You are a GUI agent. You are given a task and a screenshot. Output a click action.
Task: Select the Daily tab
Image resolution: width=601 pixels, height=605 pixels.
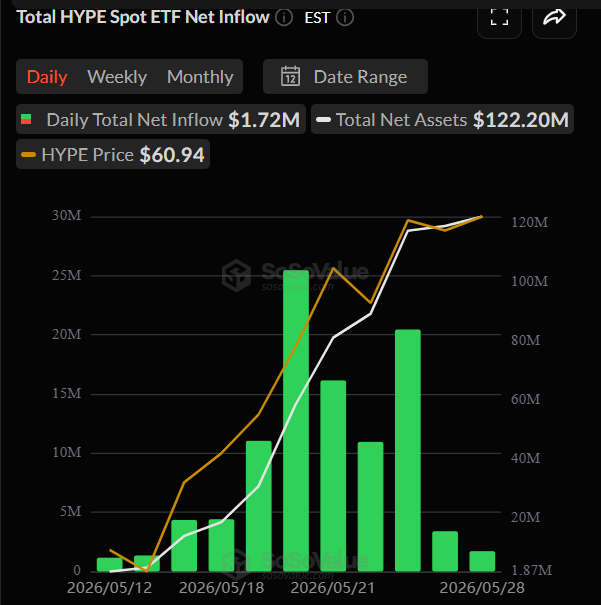click(x=47, y=77)
